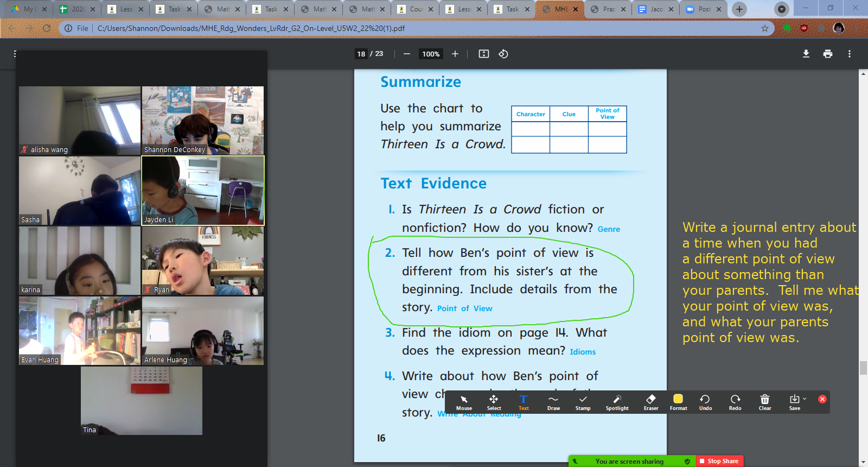
Task: Close the annotation toolbar
Action: (822, 399)
